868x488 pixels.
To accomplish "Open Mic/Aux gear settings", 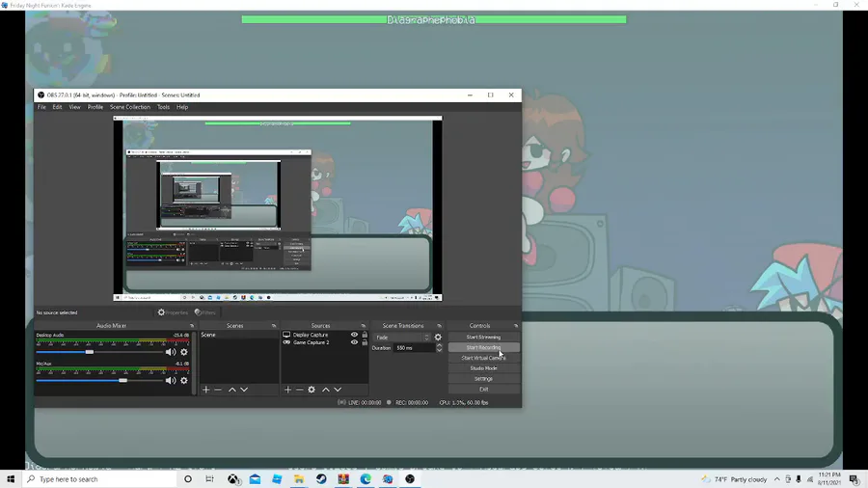I will point(184,381).
